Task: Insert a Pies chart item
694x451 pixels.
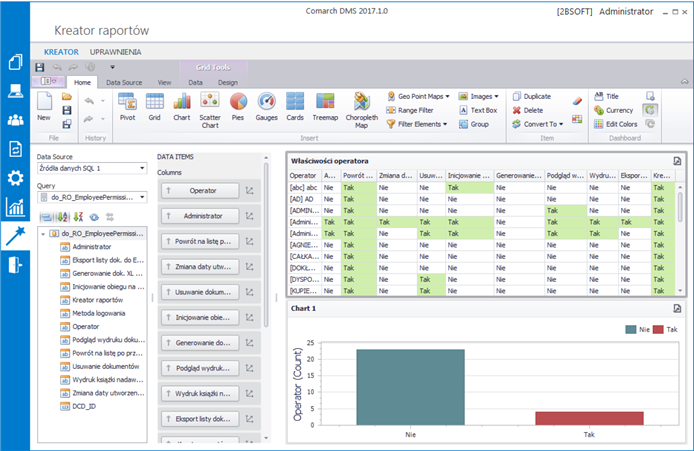Action: [238, 107]
